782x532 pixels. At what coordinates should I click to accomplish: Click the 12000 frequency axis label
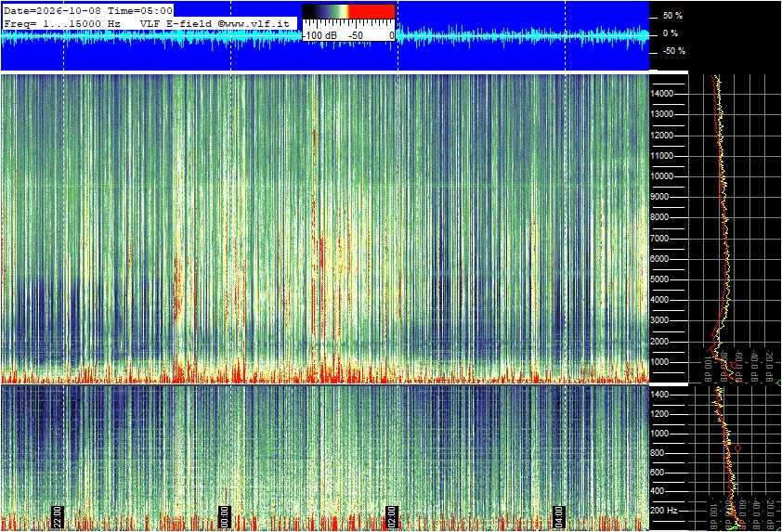tap(662, 136)
